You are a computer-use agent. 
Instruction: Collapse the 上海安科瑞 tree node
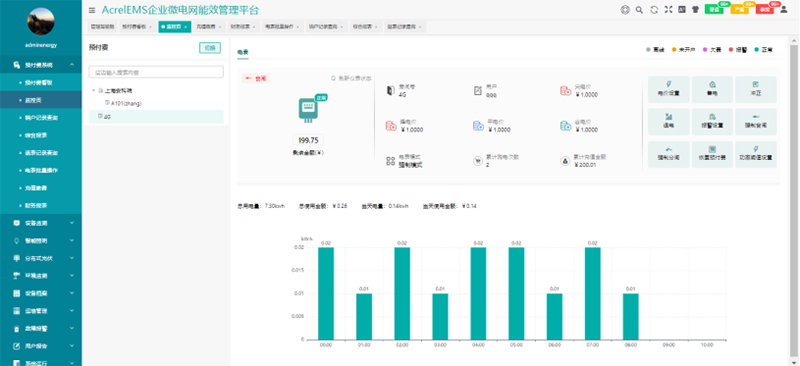point(93,90)
